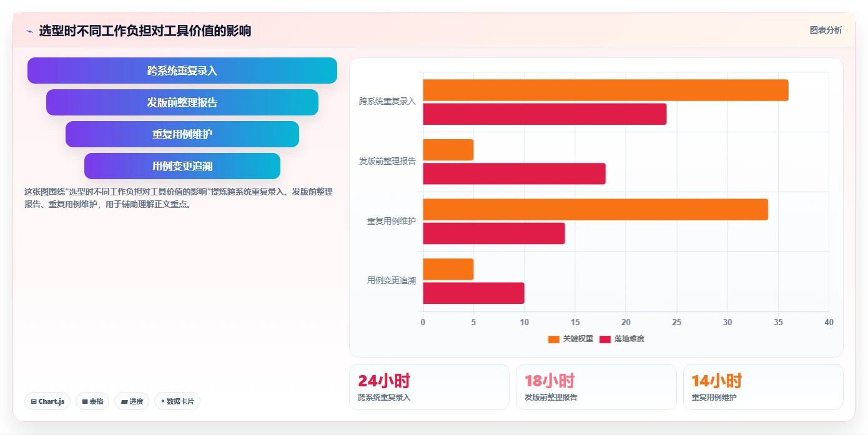Click the description paragraph under the funnel

tap(179, 198)
